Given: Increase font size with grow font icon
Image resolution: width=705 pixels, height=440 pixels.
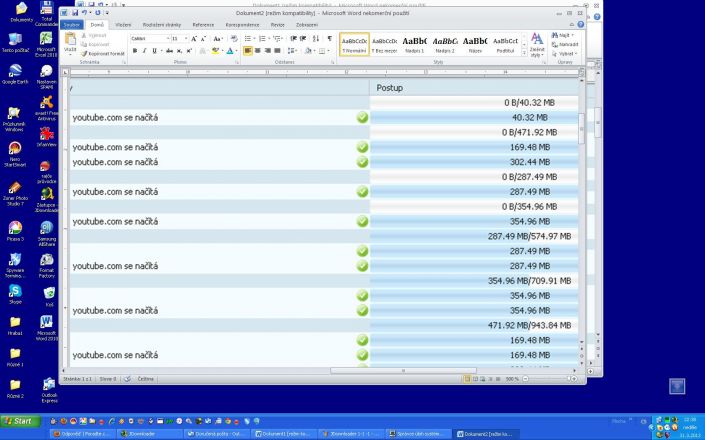Looking at the screenshot, I should tap(194, 39).
